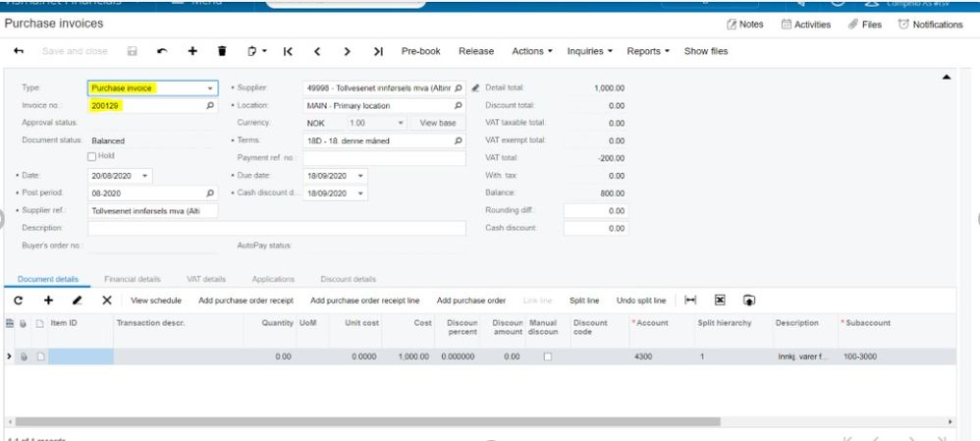
Task: Click Show files button
Action: (x=706, y=51)
